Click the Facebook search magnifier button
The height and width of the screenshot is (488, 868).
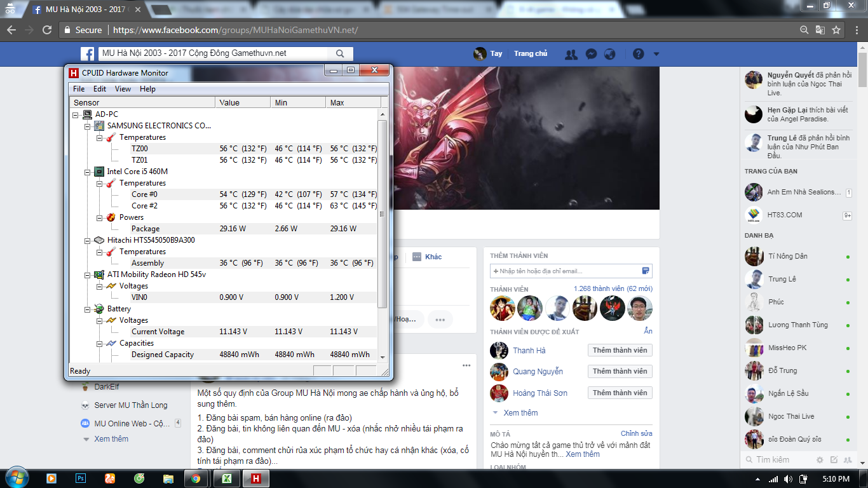coord(341,54)
